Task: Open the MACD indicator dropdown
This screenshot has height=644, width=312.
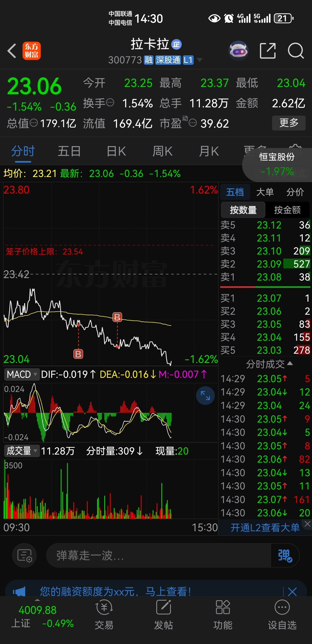Action: pyautogui.click(x=21, y=374)
